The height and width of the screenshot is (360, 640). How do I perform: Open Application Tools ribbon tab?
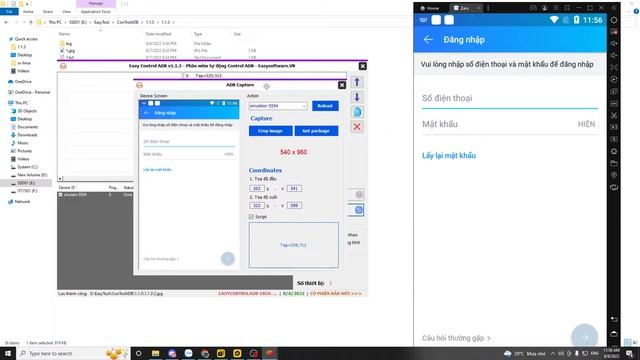coord(96,12)
